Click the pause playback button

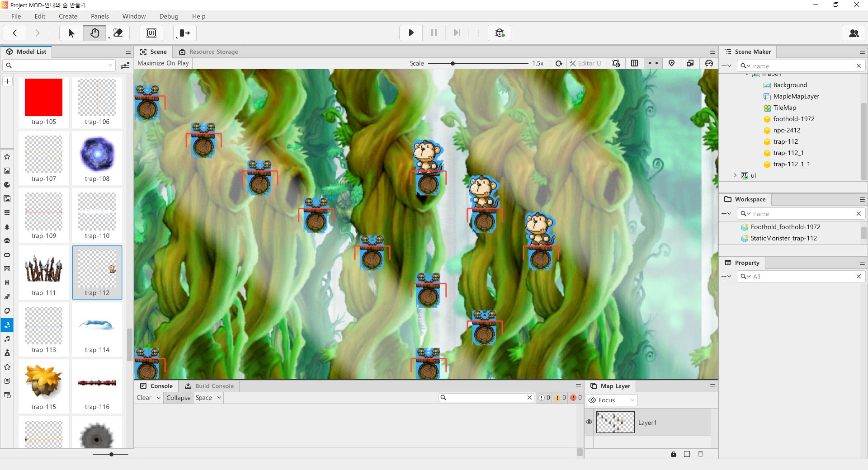pyautogui.click(x=434, y=33)
